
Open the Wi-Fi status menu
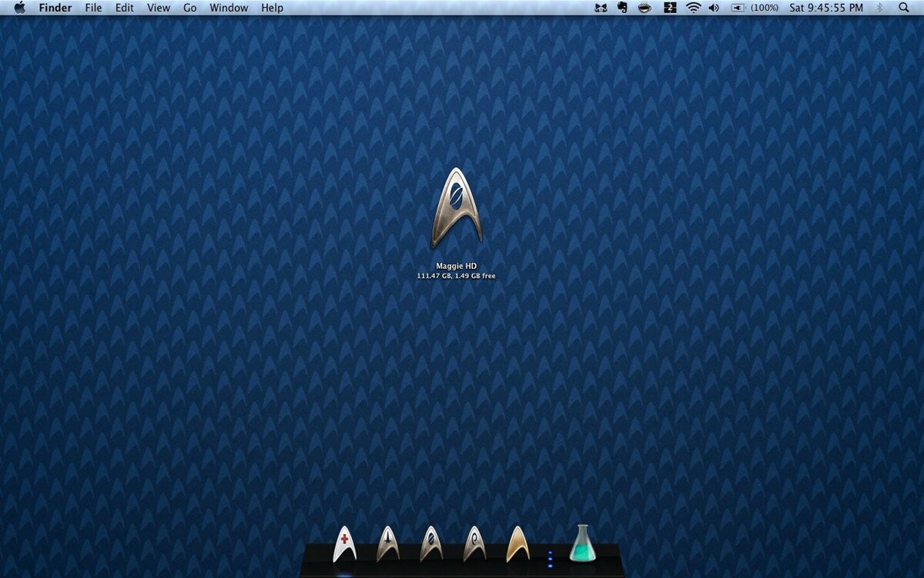[x=694, y=8]
